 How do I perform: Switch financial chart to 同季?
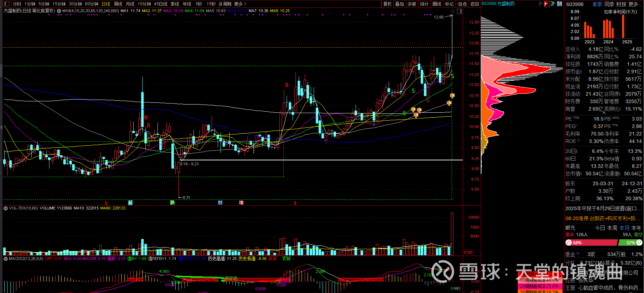(x=609, y=4)
